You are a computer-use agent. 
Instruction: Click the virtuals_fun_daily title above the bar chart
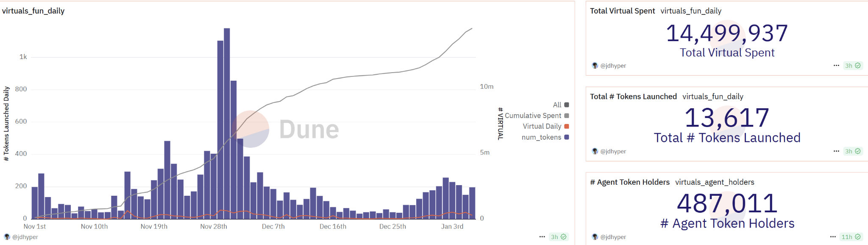[33, 11]
